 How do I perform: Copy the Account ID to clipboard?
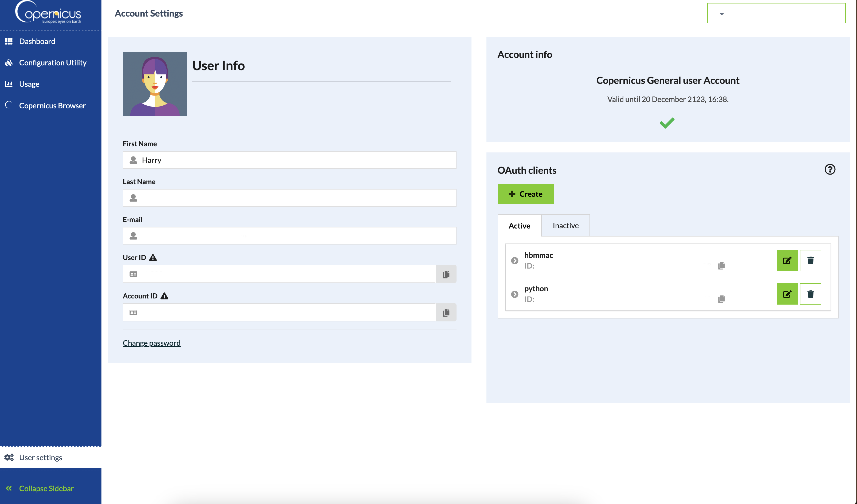[x=446, y=312]
